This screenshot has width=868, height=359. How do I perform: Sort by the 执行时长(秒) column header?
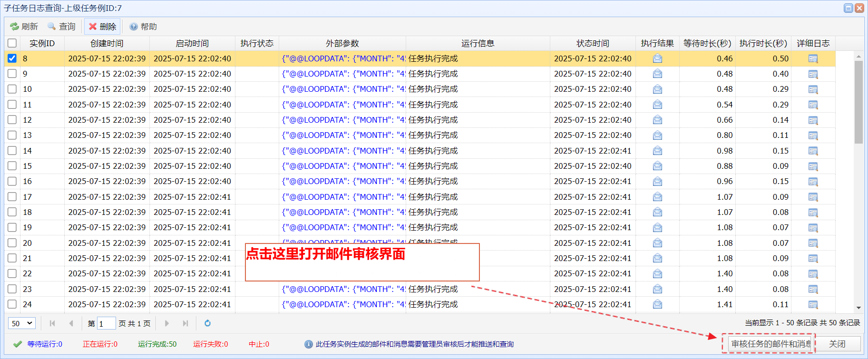[x=763, y=43]
